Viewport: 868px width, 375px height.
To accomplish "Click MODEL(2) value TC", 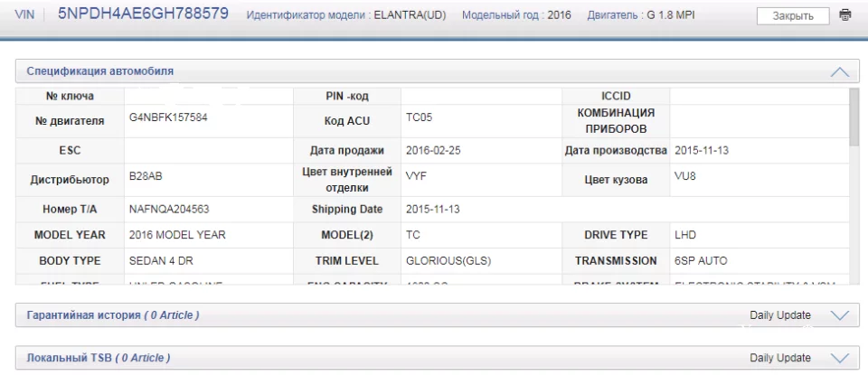I will pos(413,235).
